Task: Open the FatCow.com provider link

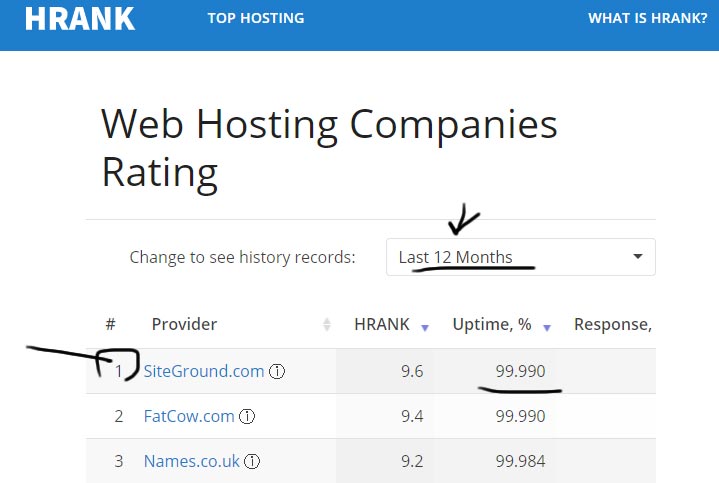Action: tap(189, 416)
